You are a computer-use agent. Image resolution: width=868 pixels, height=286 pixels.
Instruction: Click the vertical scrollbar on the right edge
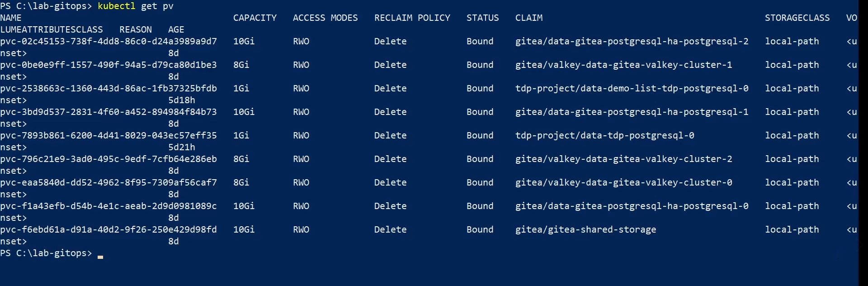tap(863, 143)
